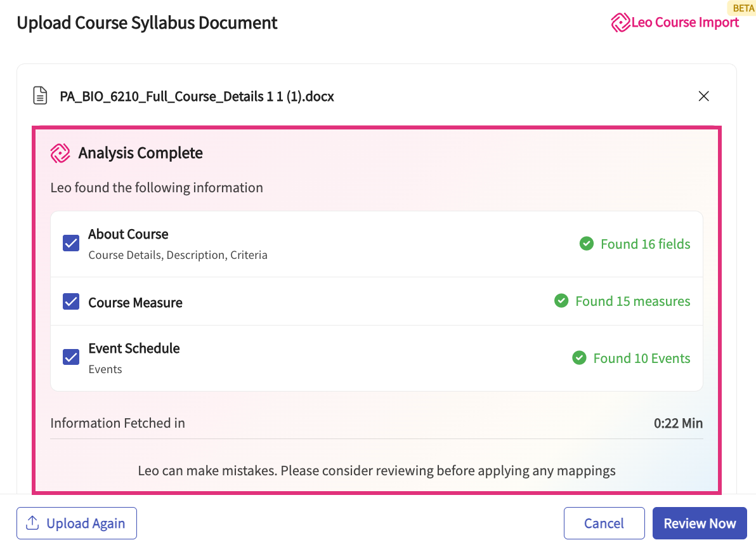Click green checkmark beside Found 15 measures
This screenshot has height=547, width=756.
(561, 301)
